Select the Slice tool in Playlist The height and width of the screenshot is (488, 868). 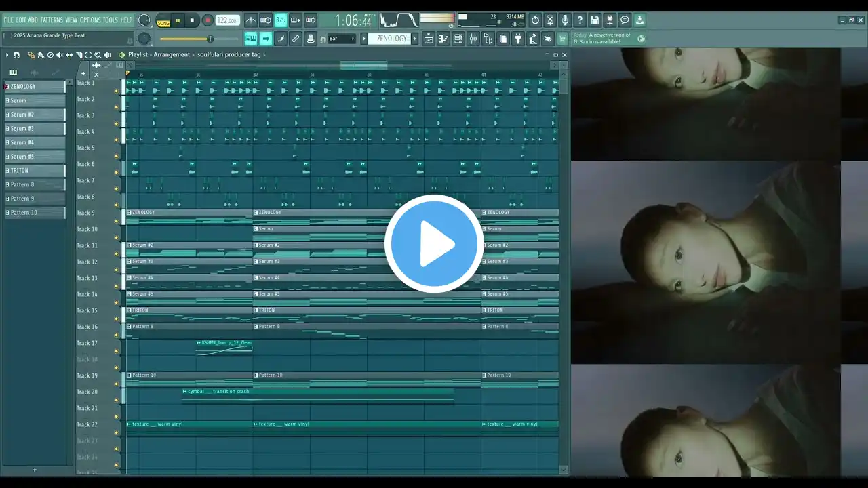click(79, 55)
